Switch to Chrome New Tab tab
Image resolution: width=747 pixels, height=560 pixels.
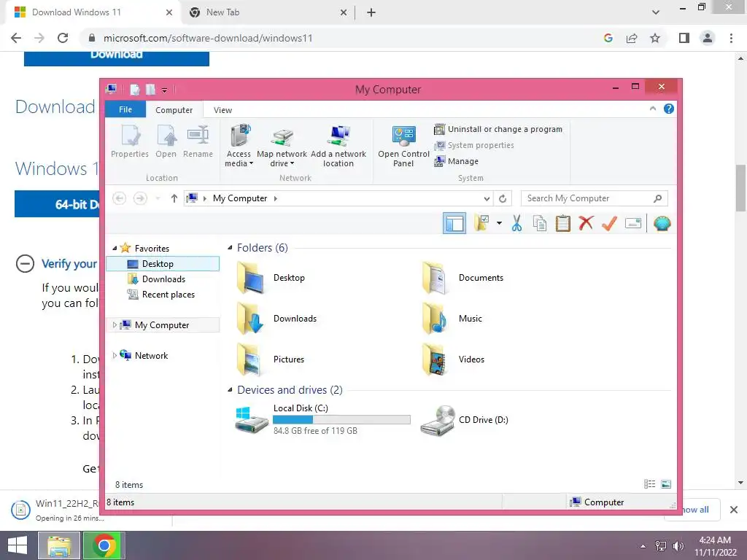(267, 12)
